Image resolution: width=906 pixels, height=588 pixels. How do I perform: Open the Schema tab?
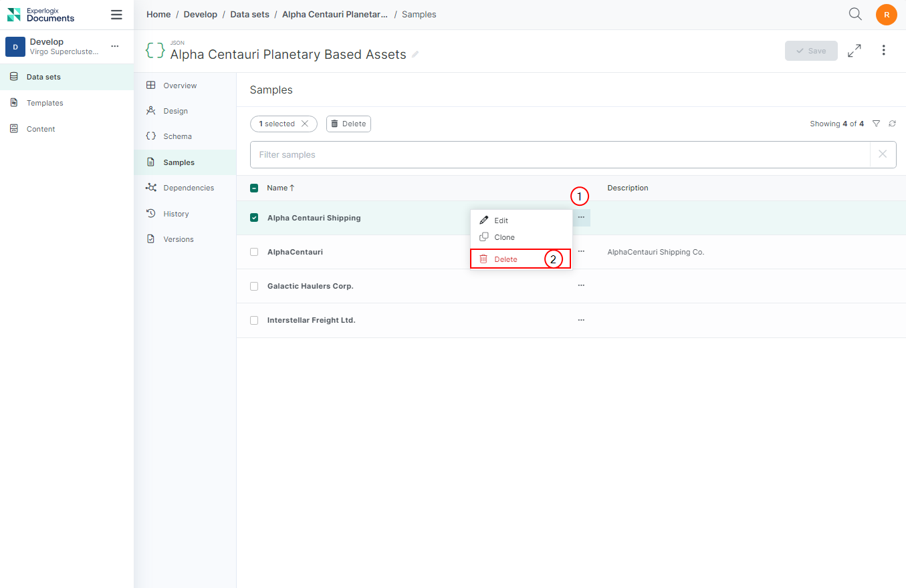point(177,136)
